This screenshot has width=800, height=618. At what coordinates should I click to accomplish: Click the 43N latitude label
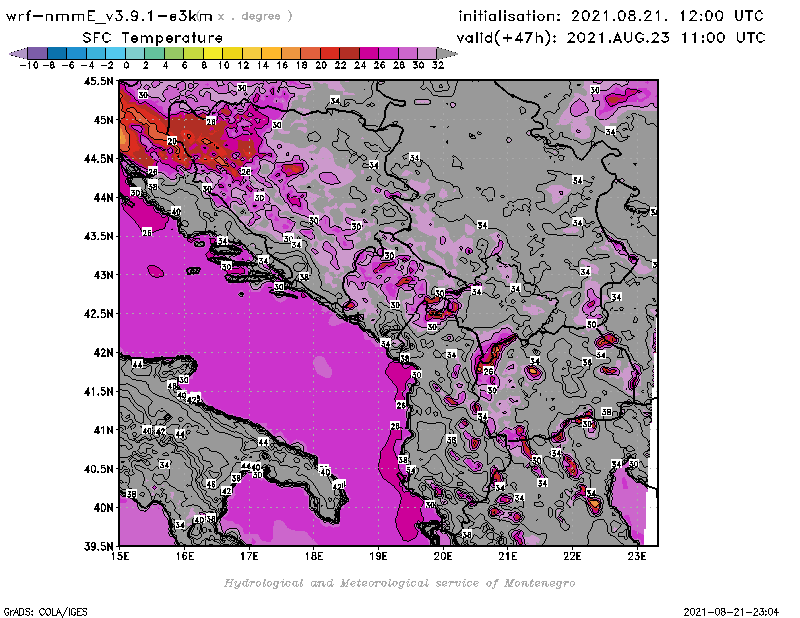point(103,275)
